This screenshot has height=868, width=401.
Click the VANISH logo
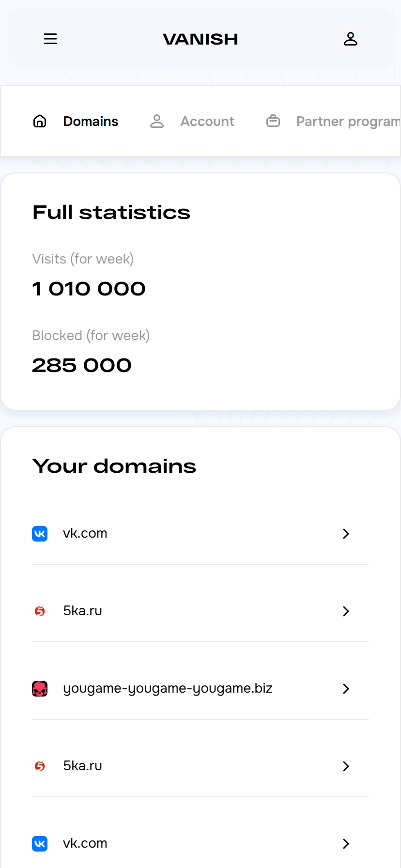click(x=200, y=39)
